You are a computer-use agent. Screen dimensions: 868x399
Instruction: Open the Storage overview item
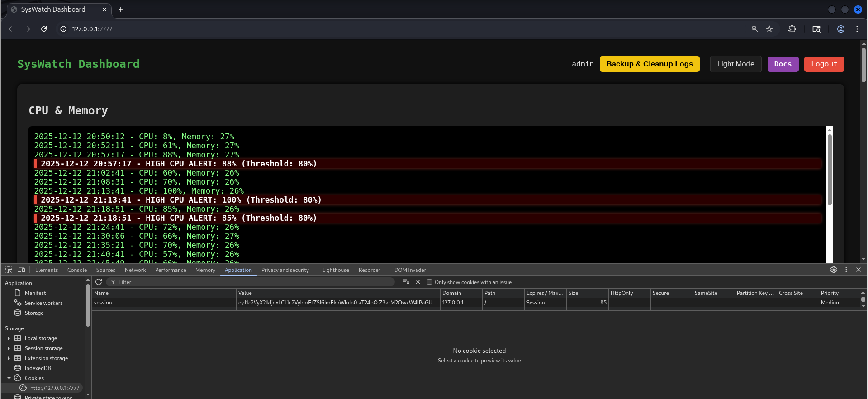tap(34, 313)
